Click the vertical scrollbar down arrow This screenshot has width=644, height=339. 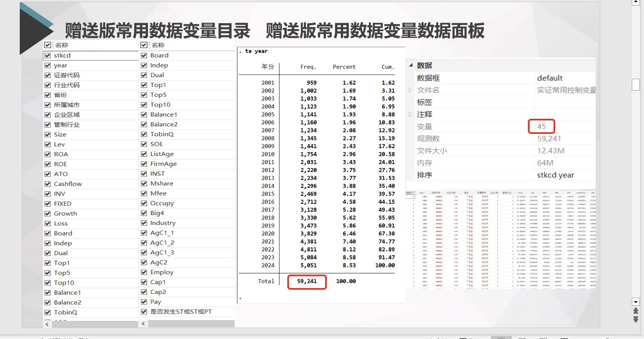(x=636, y=302)
